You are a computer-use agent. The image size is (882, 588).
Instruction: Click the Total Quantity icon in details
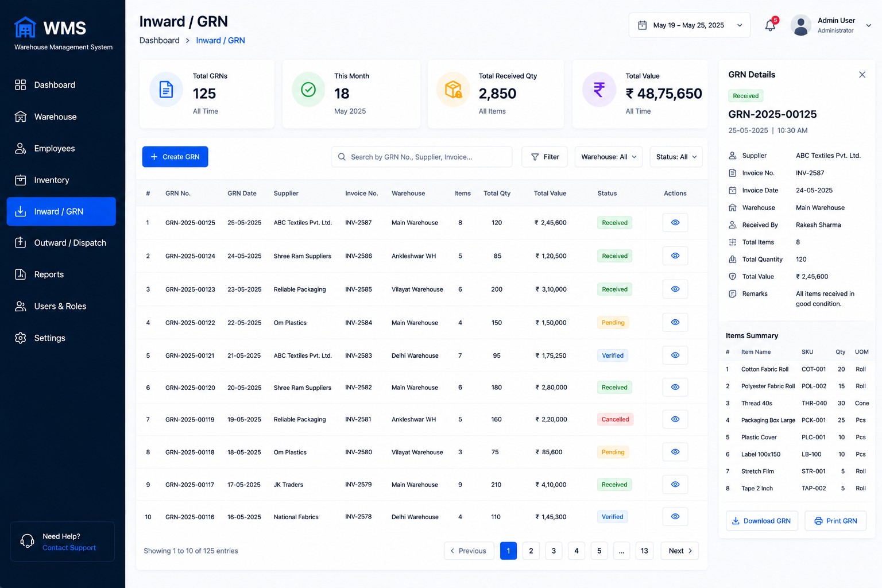click(732, 259)
